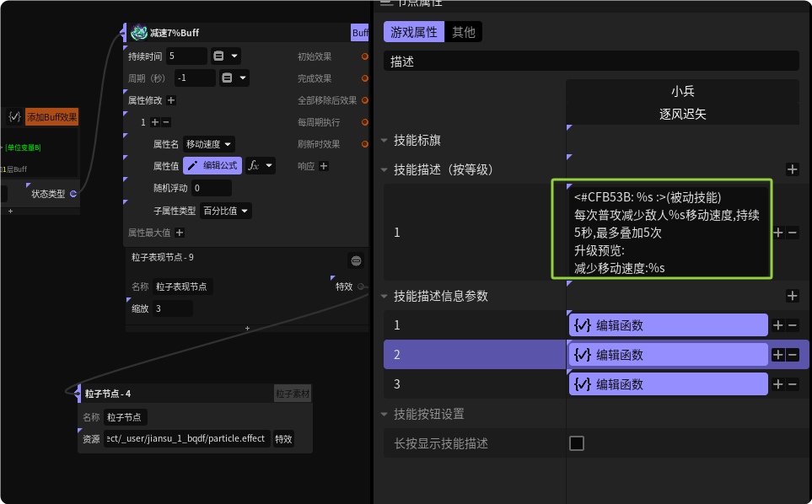Click the 每周期执行 output port
This screenshot has height=504, width=812.
(364, 122)
